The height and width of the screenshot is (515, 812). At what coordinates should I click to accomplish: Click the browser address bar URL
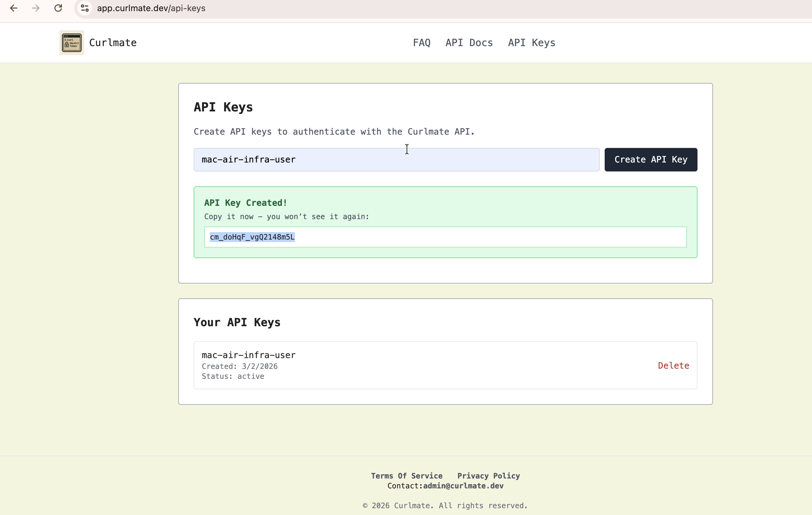click(151, 8)
